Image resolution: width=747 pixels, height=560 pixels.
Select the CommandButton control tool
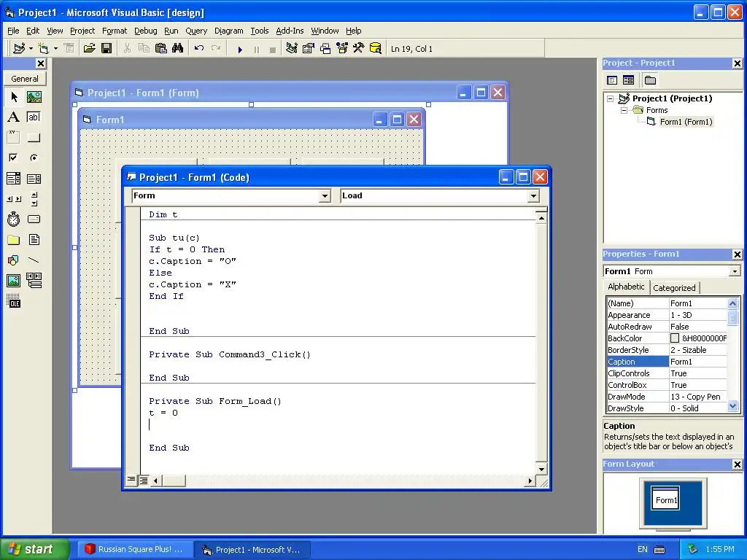point(34,138)
